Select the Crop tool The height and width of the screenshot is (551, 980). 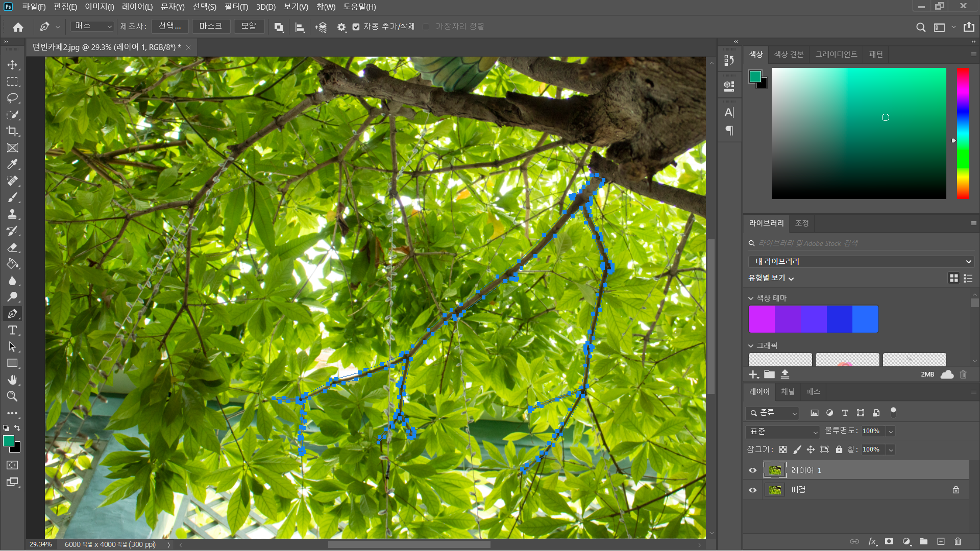click(12, 131)
